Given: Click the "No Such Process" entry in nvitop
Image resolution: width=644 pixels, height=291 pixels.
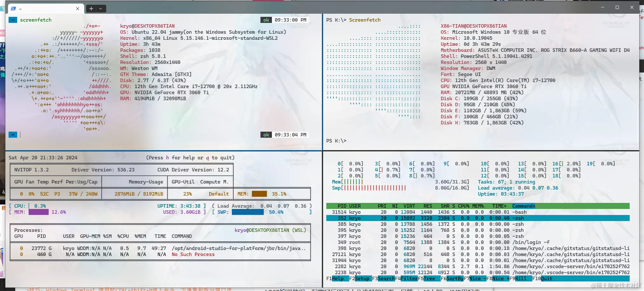Looking at the screenshot, I should [193, 254].
